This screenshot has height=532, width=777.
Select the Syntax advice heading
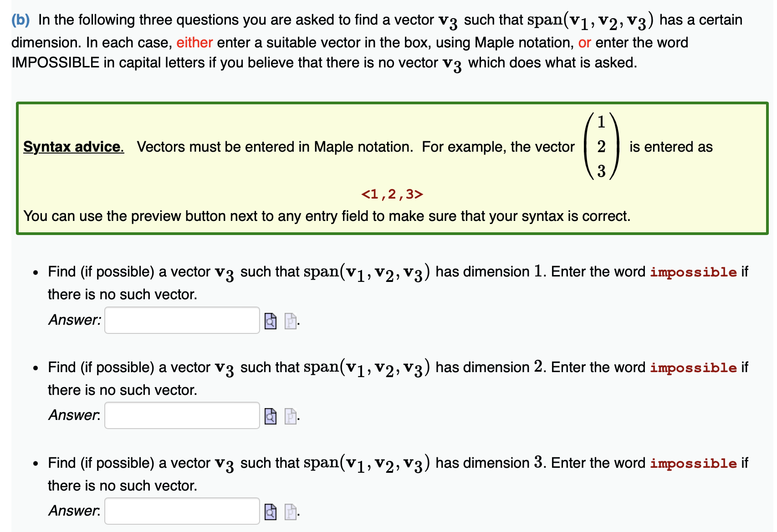(73, 147)
